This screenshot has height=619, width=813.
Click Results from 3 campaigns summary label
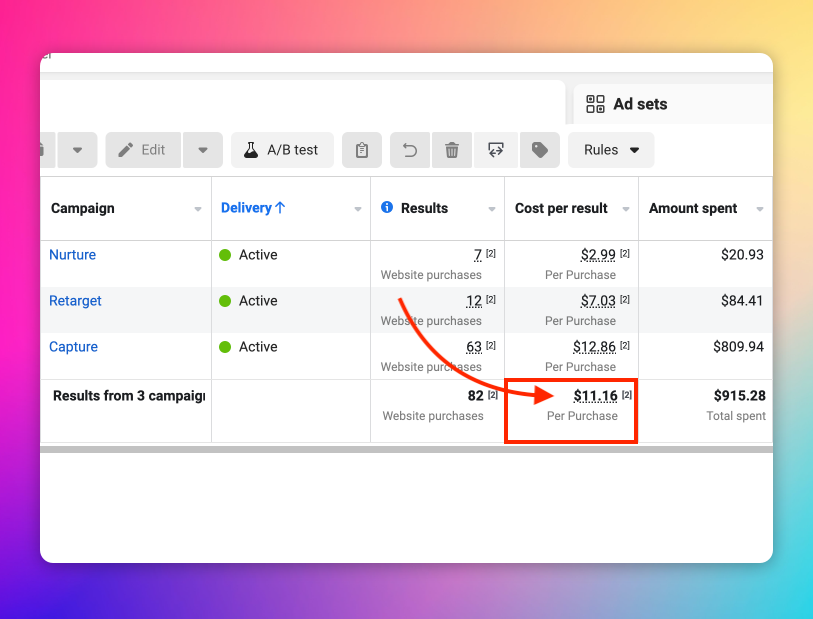tap(129, 396)
